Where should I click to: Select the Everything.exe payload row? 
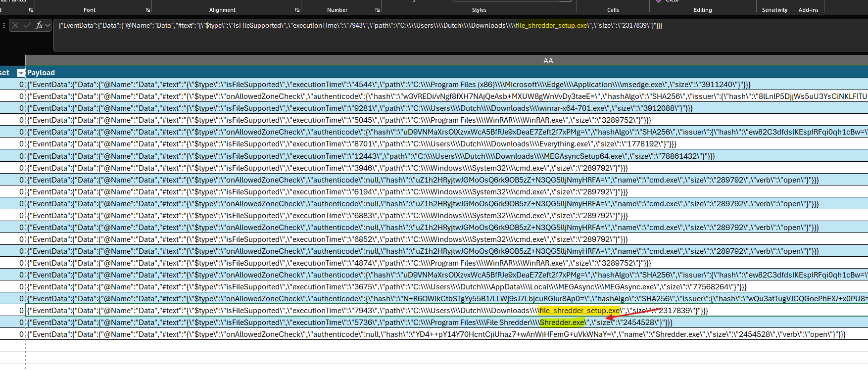[447, 144]
